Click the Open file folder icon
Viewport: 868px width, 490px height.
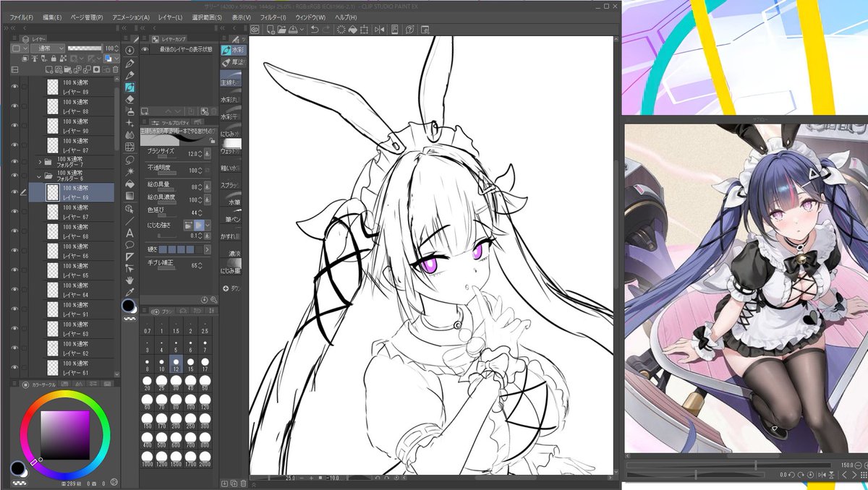(281, 30)
